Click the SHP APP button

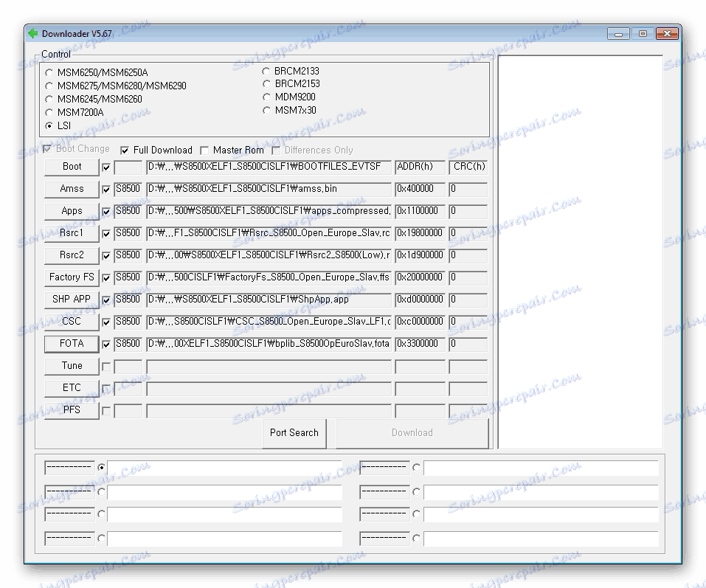(72, 299)
